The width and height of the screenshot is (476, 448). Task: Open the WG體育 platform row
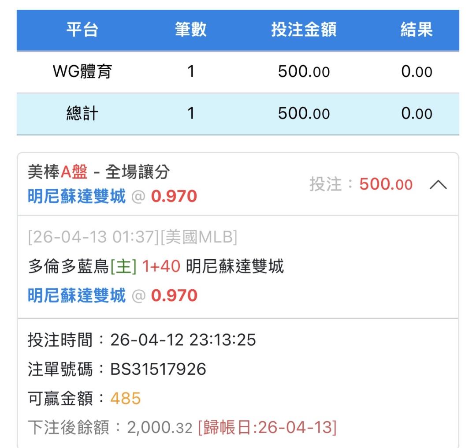pyautogui.click(x=82, y=71)
